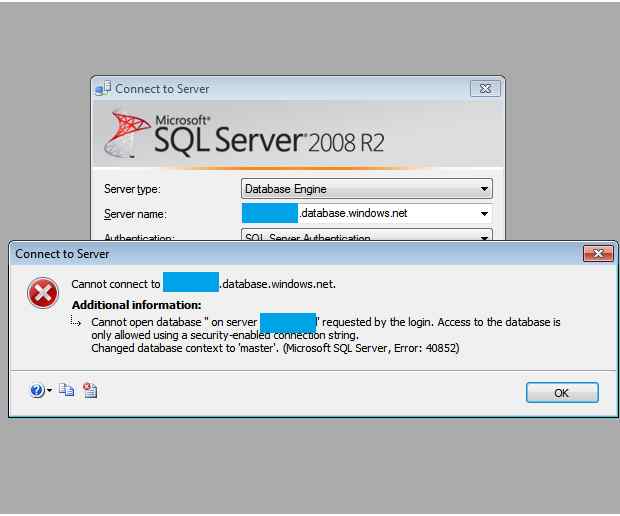Click the detail arrow beside the error text

76,321
